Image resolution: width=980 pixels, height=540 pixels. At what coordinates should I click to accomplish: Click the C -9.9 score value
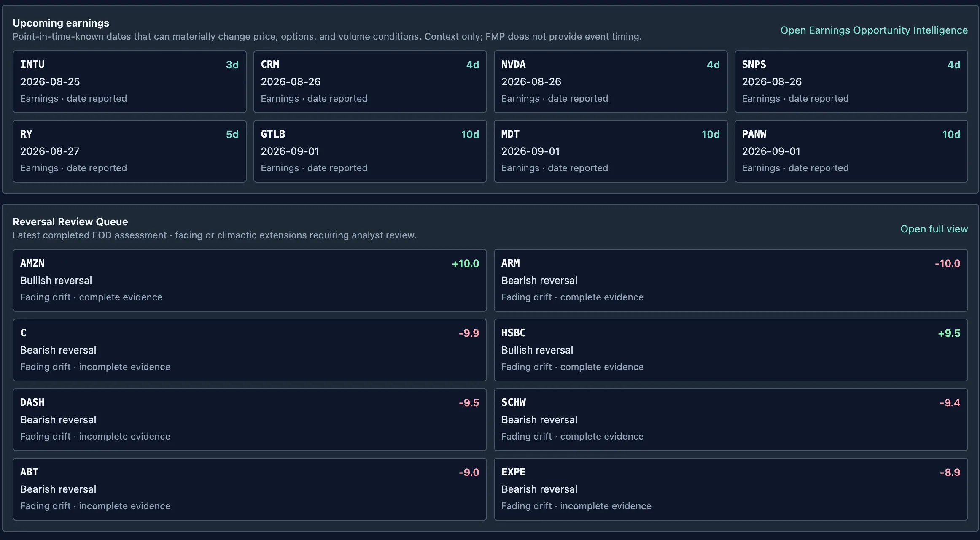coord(469,333)
